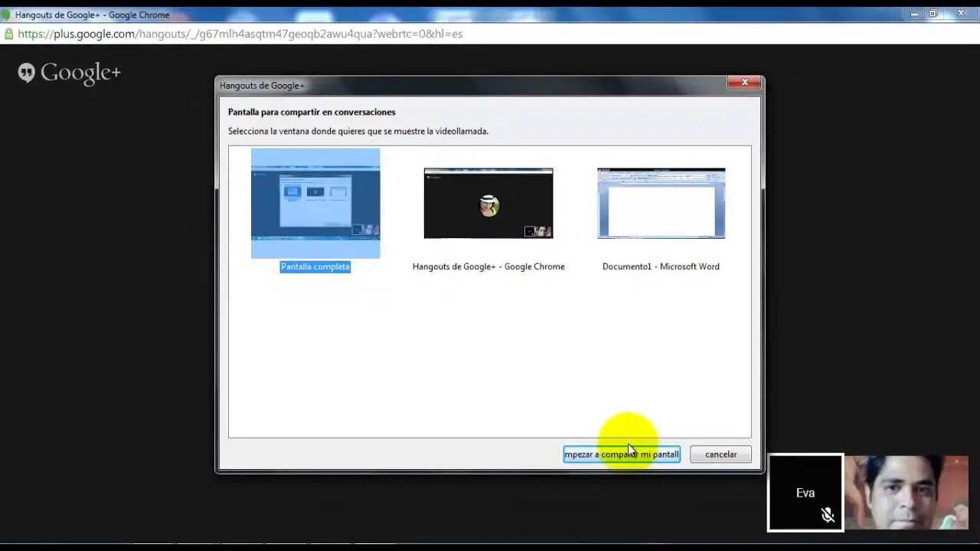980x551 pixels.
Task: Click the Hangouts favicon in title bar
Action: pos(6,15)
